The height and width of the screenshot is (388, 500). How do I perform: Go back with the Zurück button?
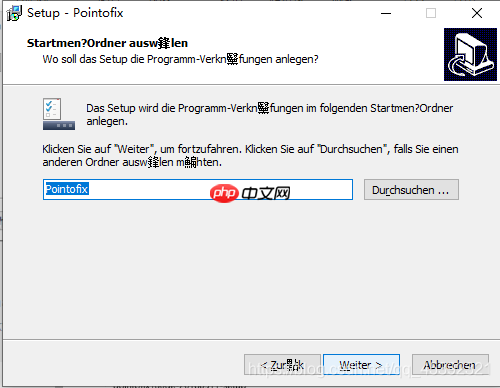click(282, 365)
